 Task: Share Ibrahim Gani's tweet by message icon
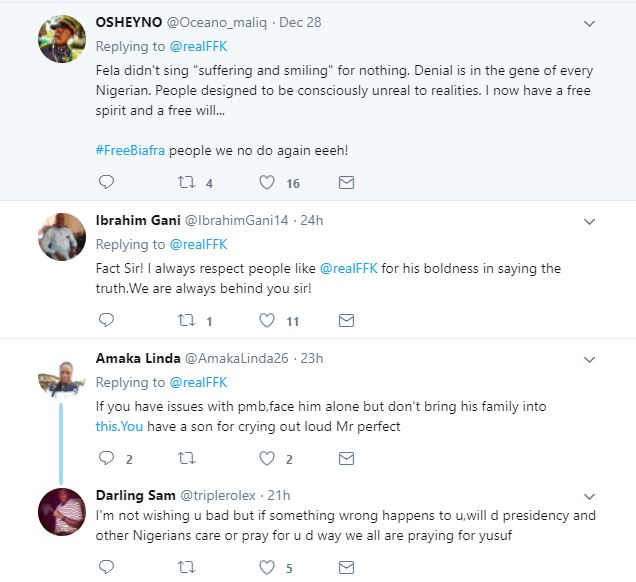click(x=346, y=321)
